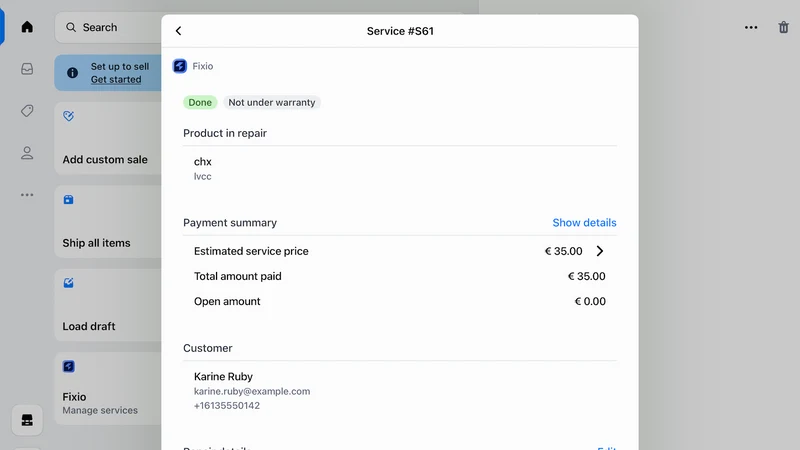Click the storefront icon at bottom left

click(27, 420)
